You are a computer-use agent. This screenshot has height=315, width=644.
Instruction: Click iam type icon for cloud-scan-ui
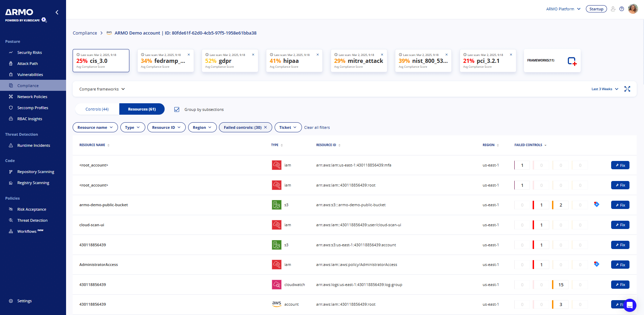pyautogui.click(x=276, y=225)
